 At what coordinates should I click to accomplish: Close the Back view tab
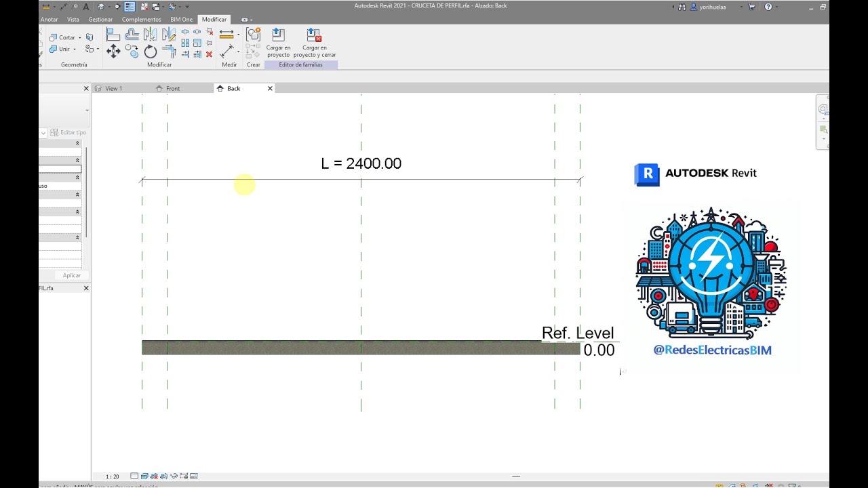tap(270, 89)
